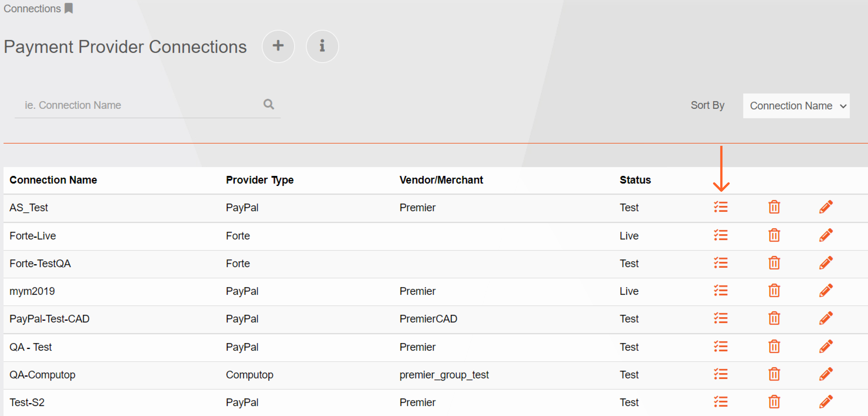Open the checklist icon for Forte-TestQA
The image size is (868, 416).
coord(721,263)
